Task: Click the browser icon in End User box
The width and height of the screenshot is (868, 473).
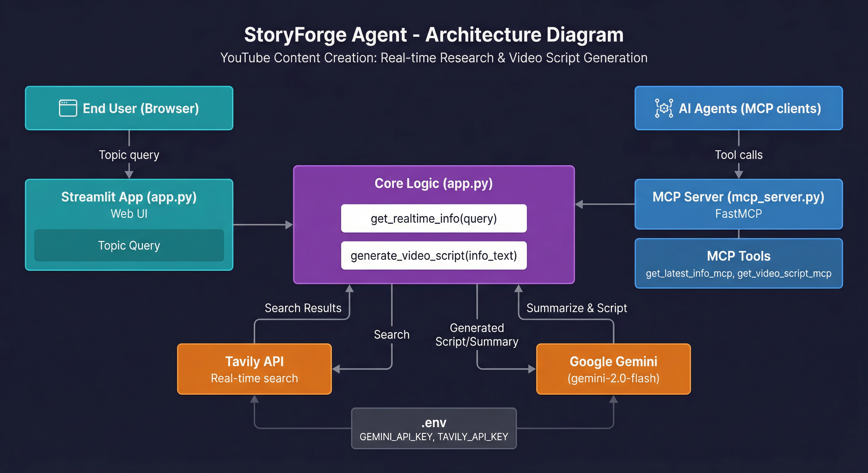Action: (x=67, y=108)
